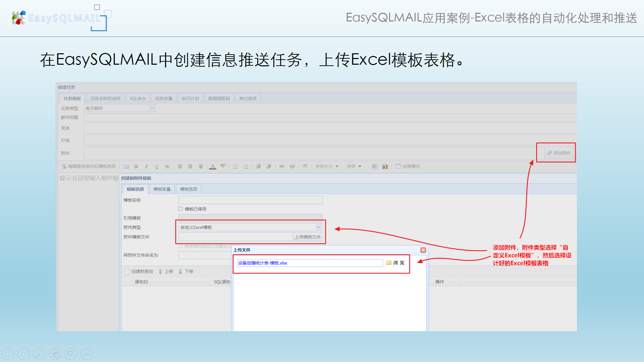
Task: Show all slides view
Action: click(x=55, y=354)
